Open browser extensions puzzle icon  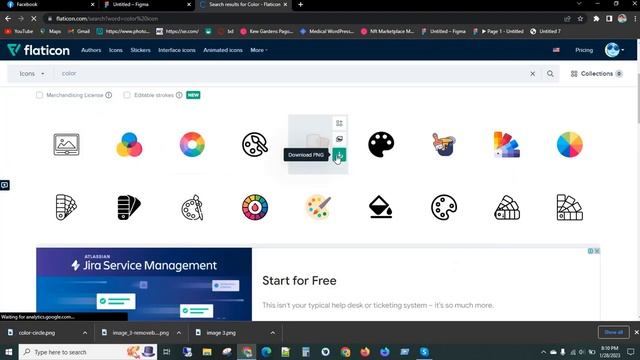[596, 19]
